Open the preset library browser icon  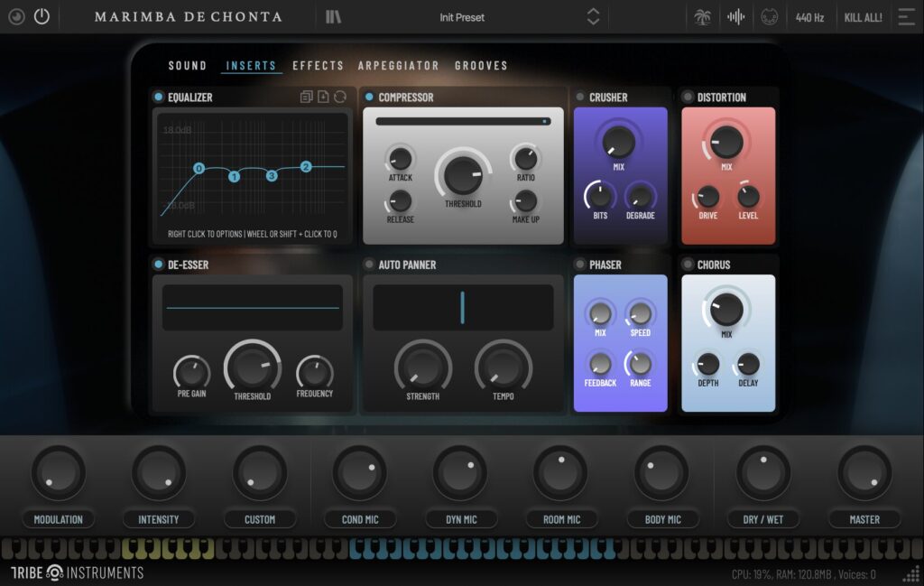(334, 16)
